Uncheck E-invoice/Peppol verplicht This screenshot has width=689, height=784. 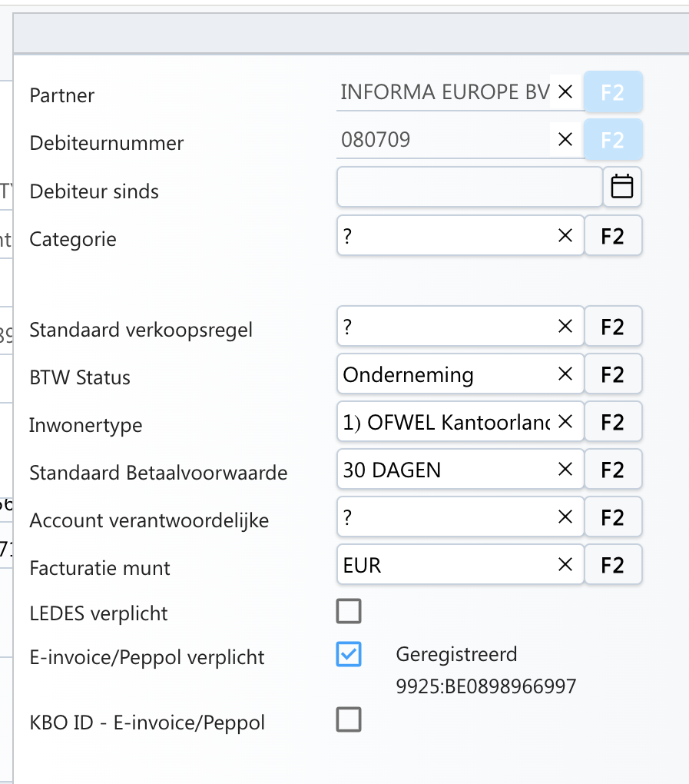pos(349,655)
